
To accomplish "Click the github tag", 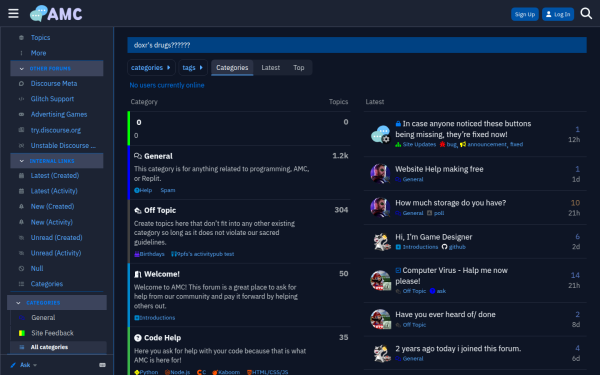I will 453,247.
